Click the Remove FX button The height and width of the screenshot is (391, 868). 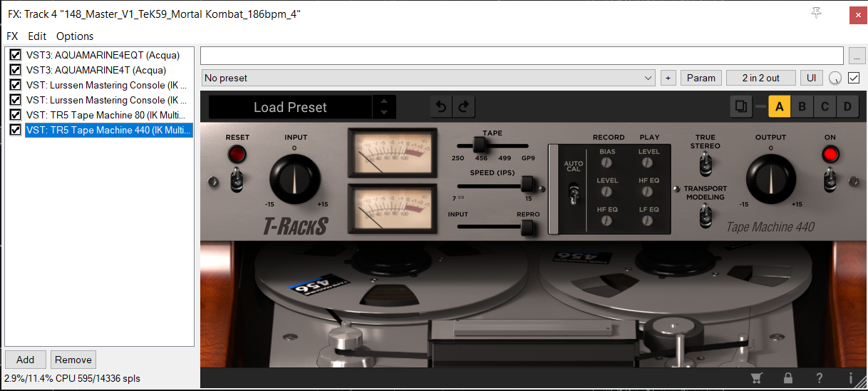pos(73,360)
